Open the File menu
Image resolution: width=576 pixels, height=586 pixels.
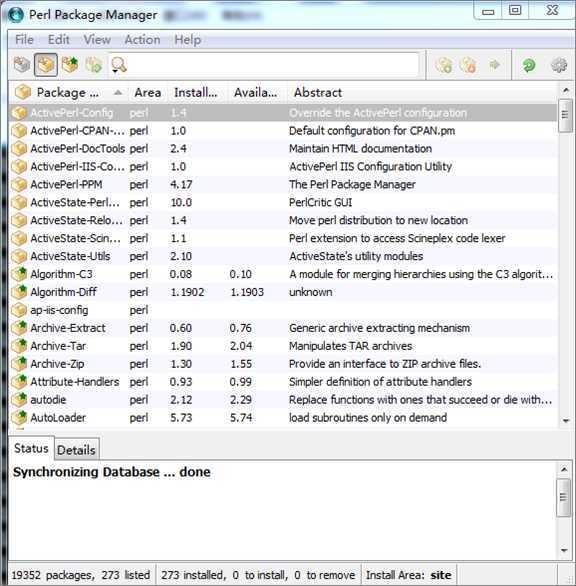pos(24,40)
